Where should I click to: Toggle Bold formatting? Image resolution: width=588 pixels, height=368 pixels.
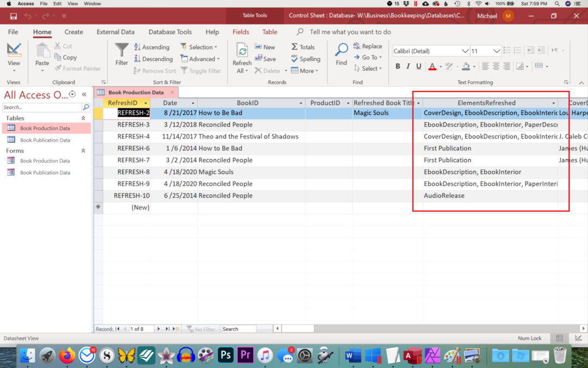[x=397, y=67]
